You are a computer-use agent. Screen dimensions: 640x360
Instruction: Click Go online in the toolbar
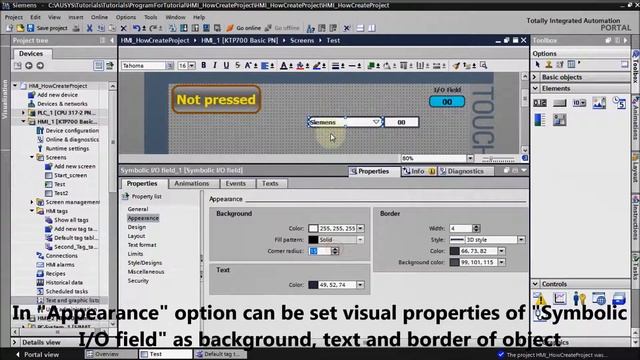coord(244,28)
